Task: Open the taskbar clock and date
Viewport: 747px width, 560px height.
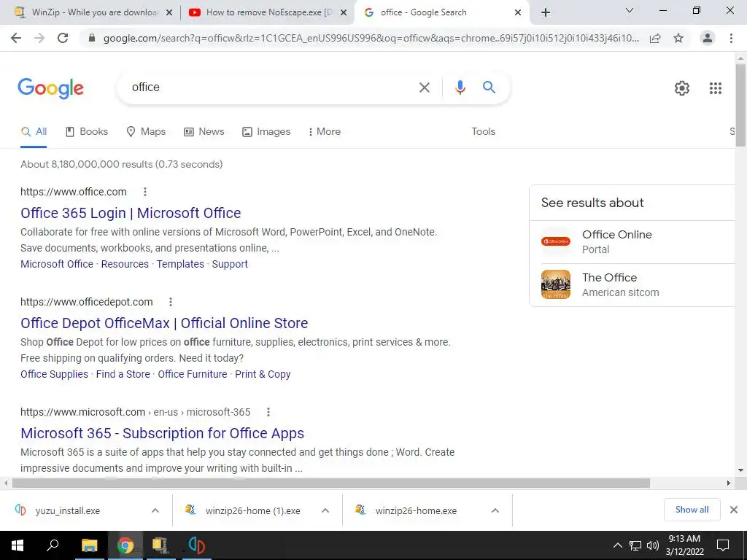Action: coord(684,545)
